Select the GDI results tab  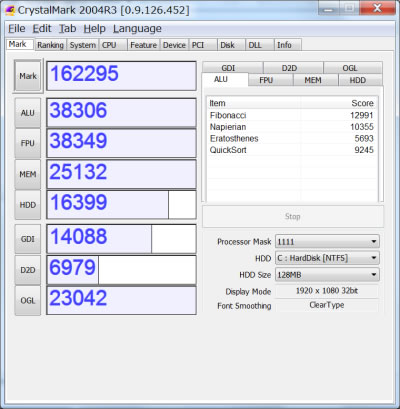[x=232, y=68]
